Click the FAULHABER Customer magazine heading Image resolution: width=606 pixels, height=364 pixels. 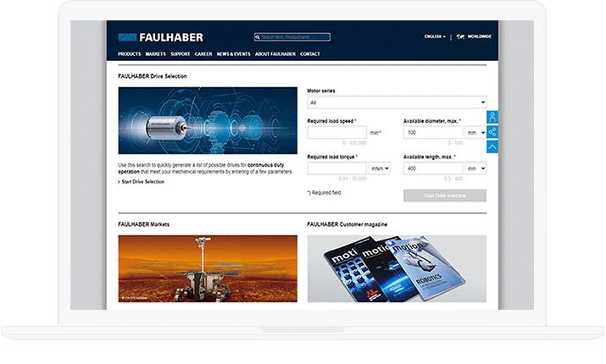347,224
